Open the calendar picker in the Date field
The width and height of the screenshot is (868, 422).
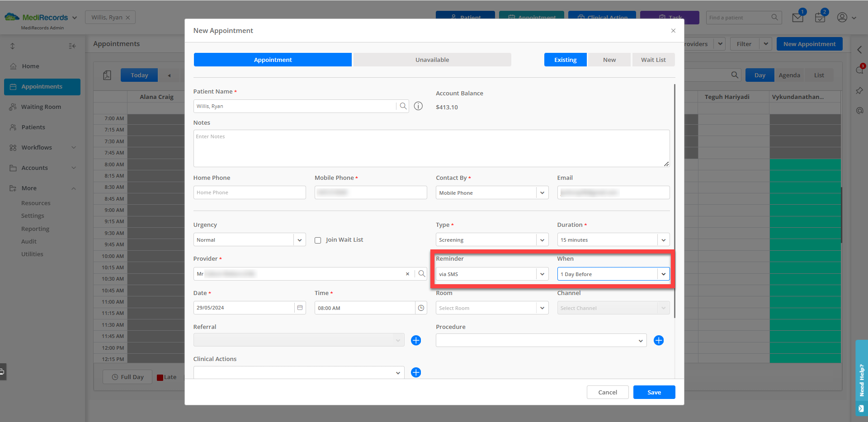click(x=300, y=308)
